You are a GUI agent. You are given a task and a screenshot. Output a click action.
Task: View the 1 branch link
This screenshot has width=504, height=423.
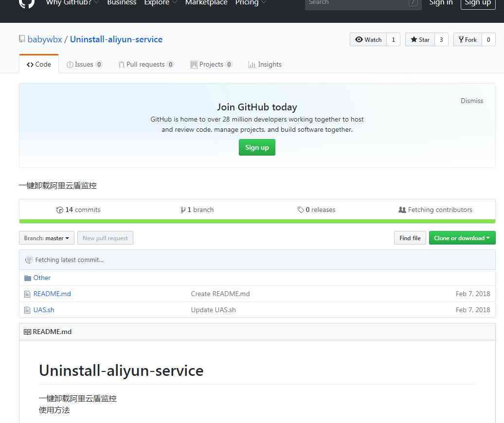coord(197,210)
